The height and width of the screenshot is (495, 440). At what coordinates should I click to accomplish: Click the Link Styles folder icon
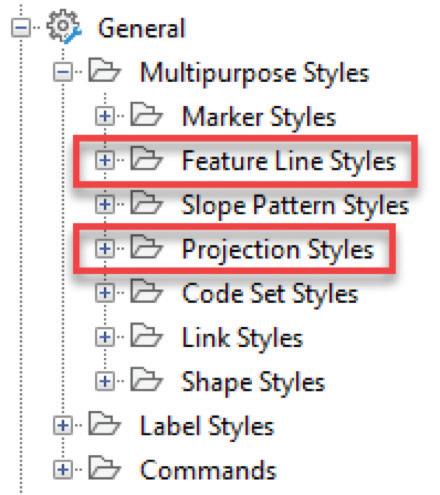tap(146, 335)
